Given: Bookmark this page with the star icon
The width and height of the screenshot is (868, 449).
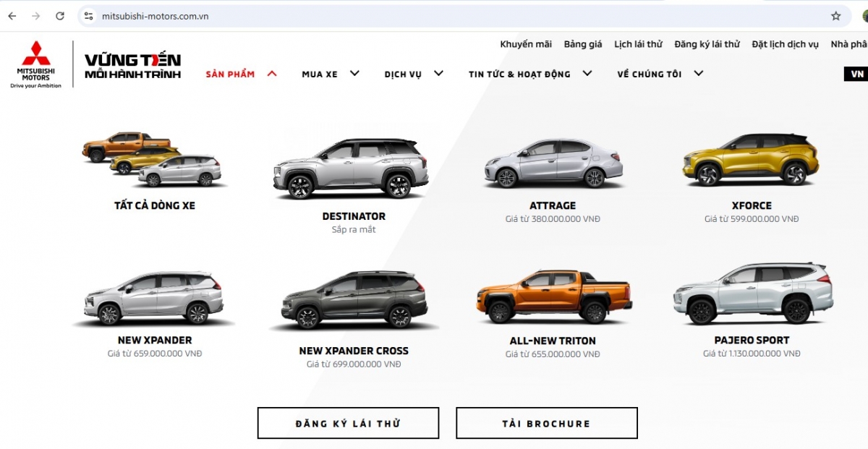Looking at the screenshot, I should pyautogui.click(x=836, y=16).
